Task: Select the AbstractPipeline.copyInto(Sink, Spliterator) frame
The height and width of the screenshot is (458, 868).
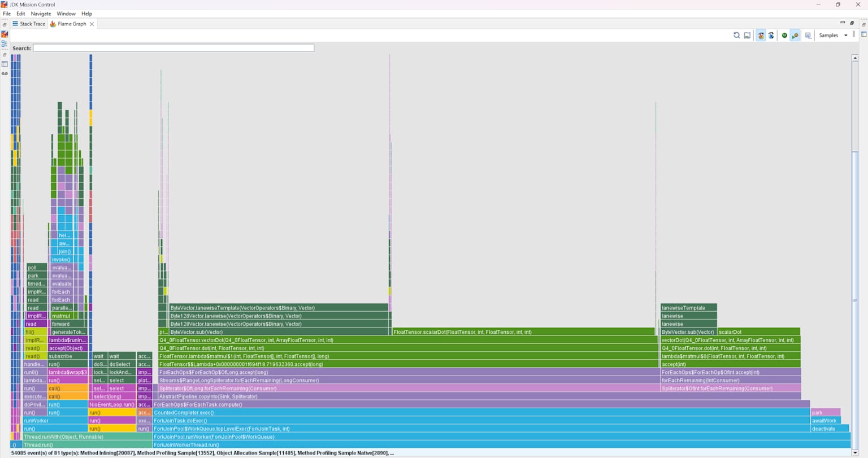Action: [479, 396]
